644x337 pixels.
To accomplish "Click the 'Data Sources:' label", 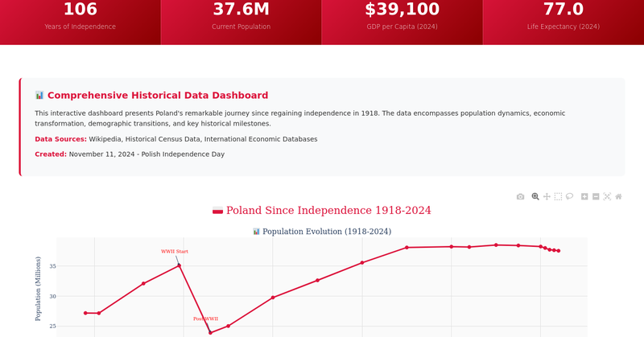I will 61,139.
